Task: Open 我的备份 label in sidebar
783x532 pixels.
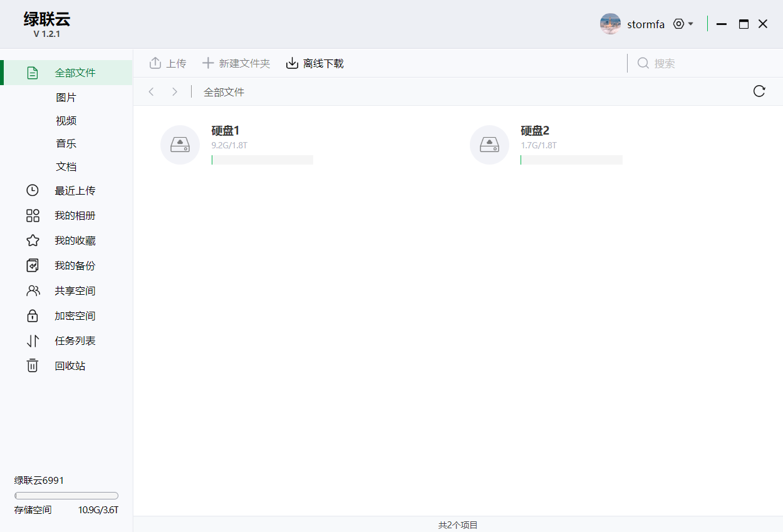Action: (75, 266)
